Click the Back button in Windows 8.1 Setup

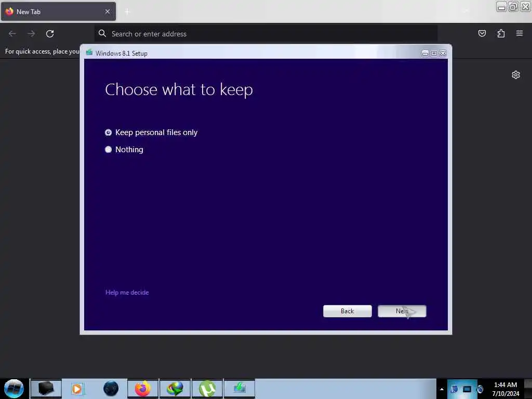point(347,311)
